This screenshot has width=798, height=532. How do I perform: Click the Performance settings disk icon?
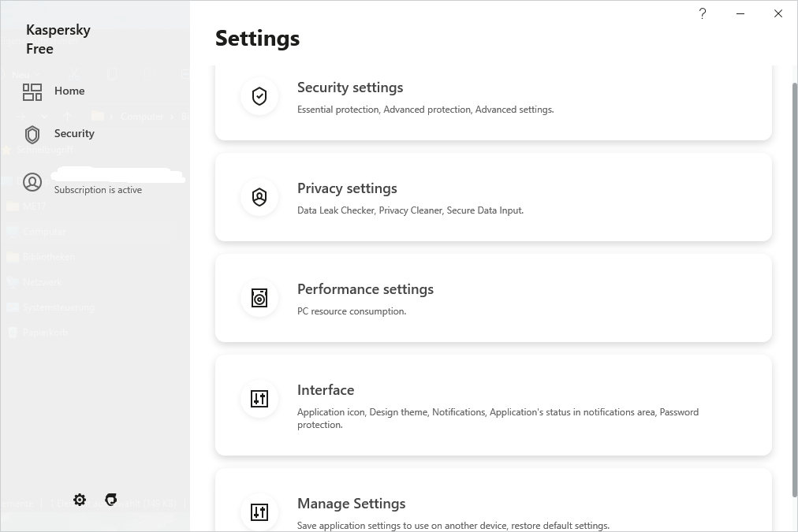pyautogui.click(x=259, y=298)
